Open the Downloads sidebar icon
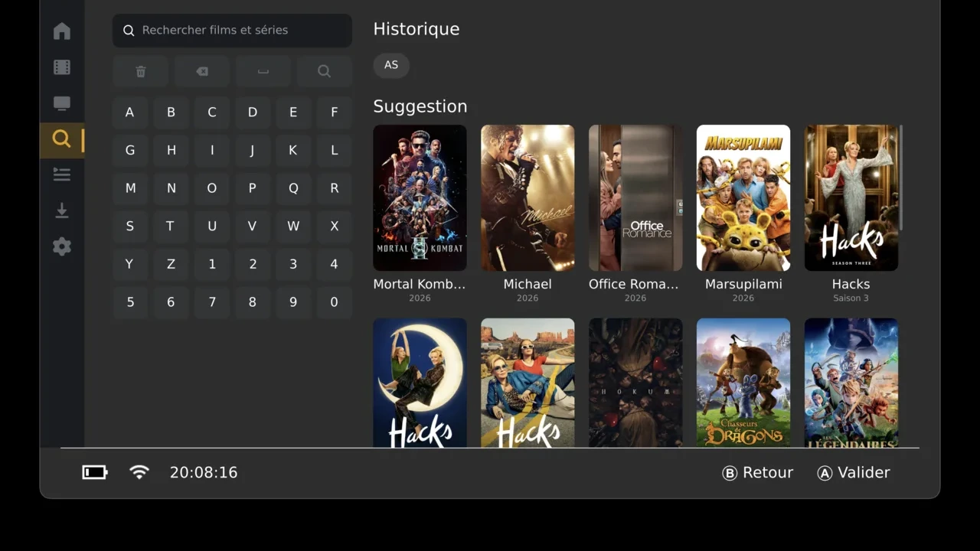 [62, 210]
